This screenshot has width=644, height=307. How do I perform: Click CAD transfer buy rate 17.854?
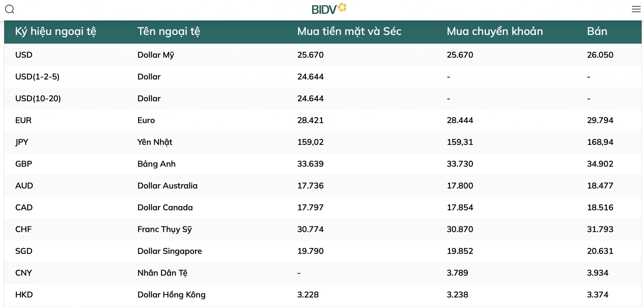(460, 207)
